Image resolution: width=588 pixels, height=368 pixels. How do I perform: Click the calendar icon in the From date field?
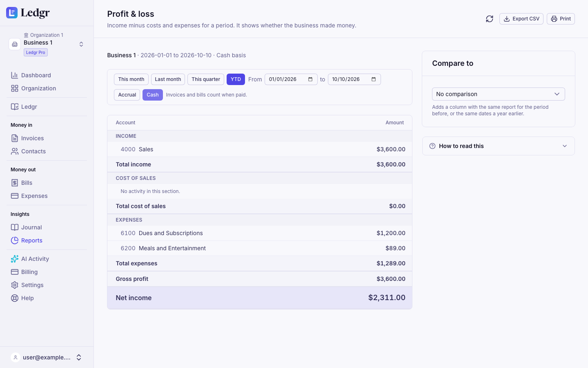click(x=310, y=79)
